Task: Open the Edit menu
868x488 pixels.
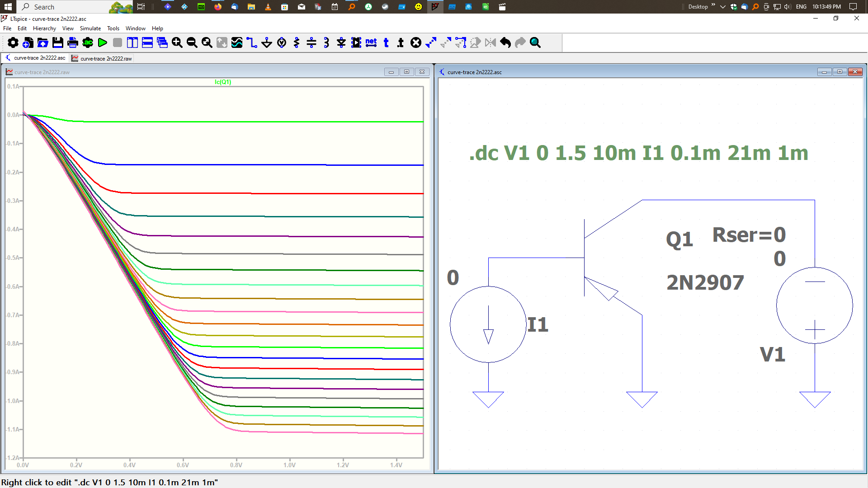Action: [22, 28]
